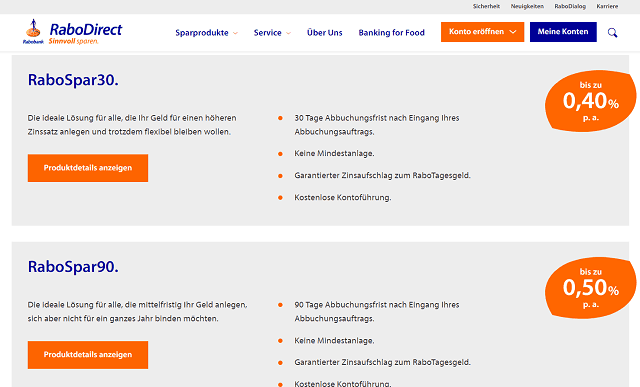Click 'Keine Mindestanlage.' under RaboSpar30
Viewport: 640px width, 387px height.
334,153
